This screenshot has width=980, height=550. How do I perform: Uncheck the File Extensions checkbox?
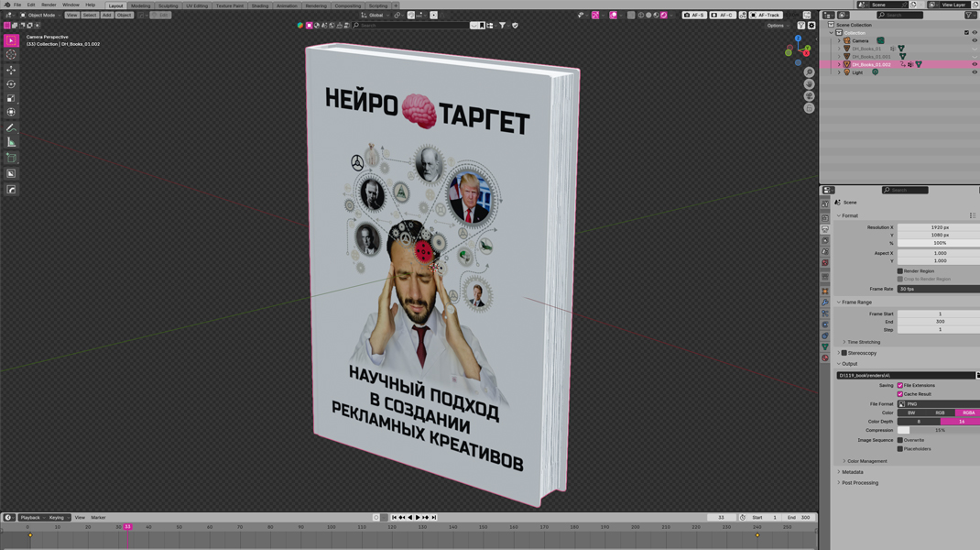point(900,385)
